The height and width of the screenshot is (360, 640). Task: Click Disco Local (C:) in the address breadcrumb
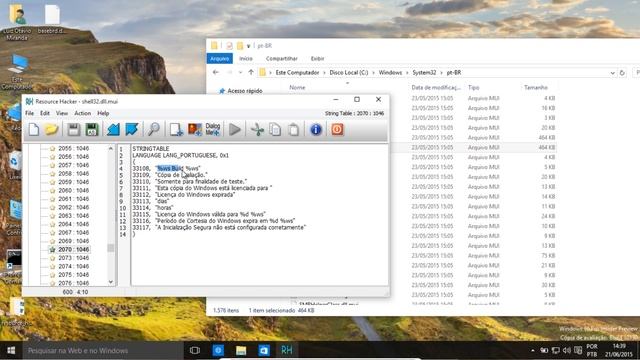[349, 73]
